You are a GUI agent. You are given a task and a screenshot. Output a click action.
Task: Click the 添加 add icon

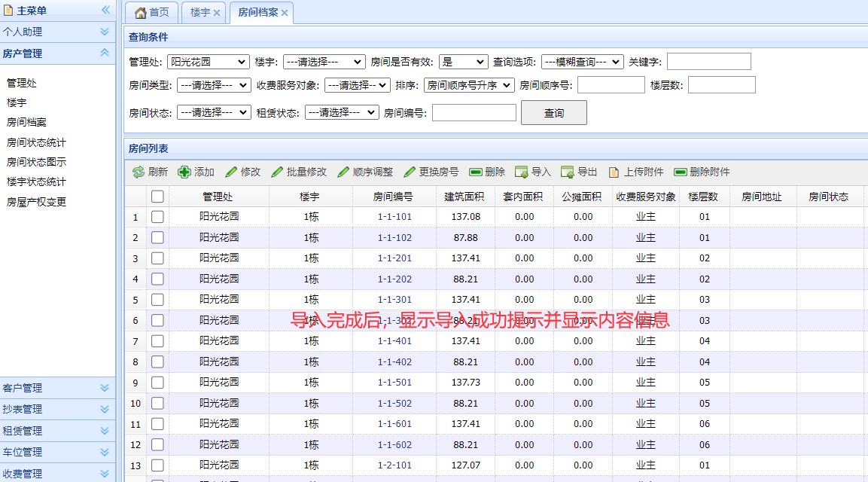[184, 172]
